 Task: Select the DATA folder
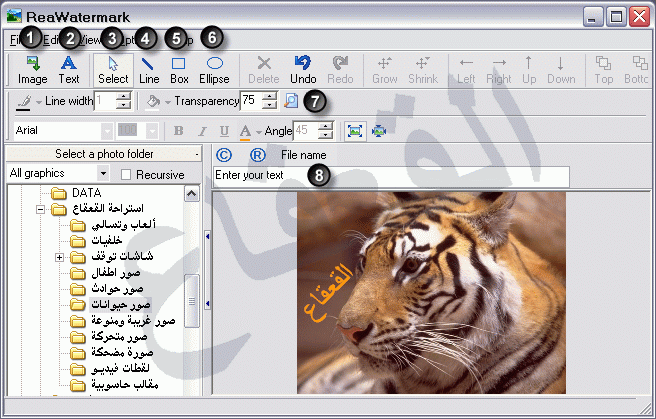click(86, 193)
